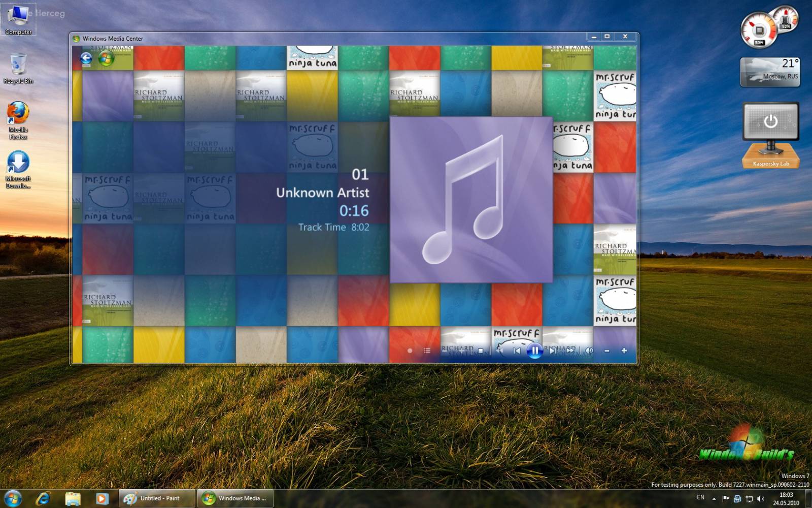Maximize the Windows Media Center window
This screenshot has height=508, width=812.
pyautogui.click(x=606, y=37)
